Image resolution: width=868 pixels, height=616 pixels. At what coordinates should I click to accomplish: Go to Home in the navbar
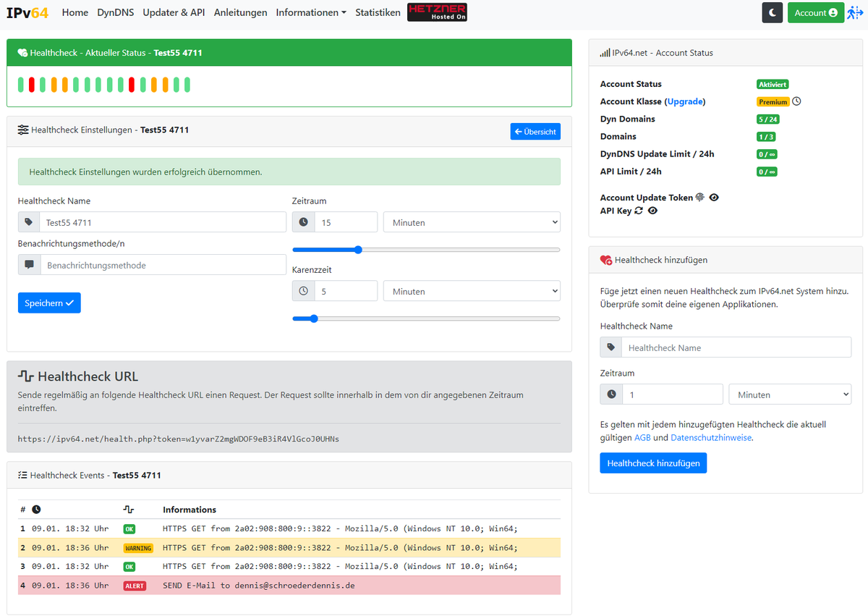(75, 12)
